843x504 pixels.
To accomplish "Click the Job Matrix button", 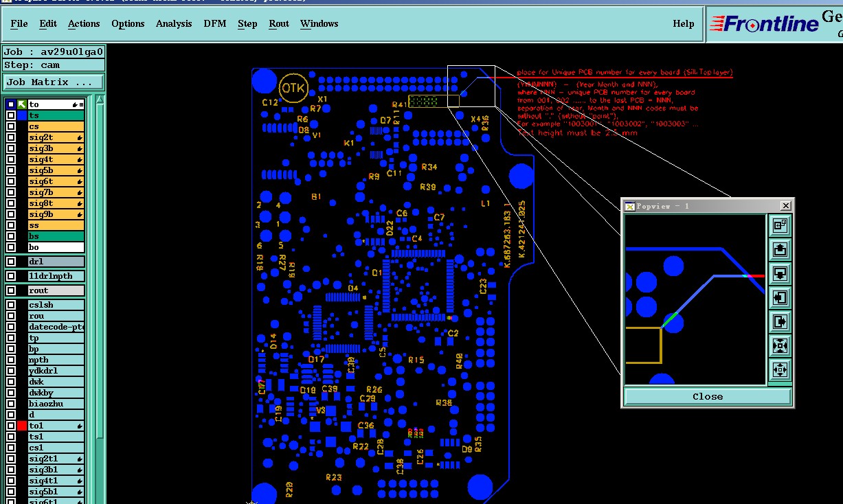I will point(54,82).
